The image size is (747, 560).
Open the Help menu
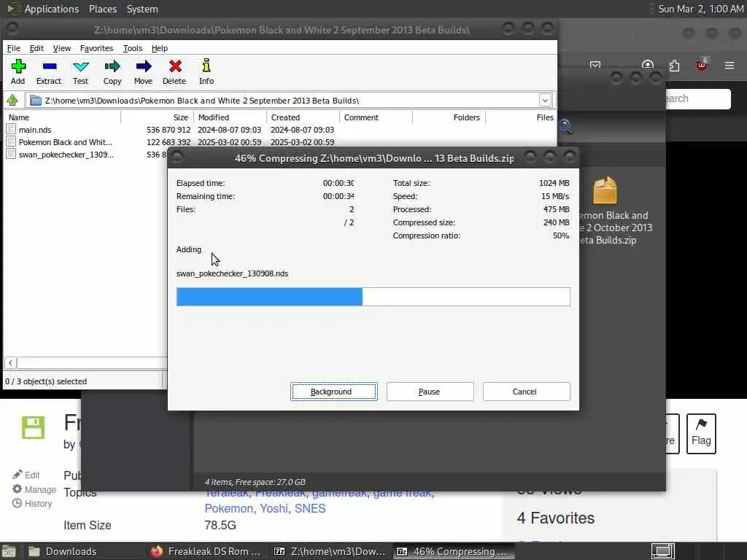point(160,48)
